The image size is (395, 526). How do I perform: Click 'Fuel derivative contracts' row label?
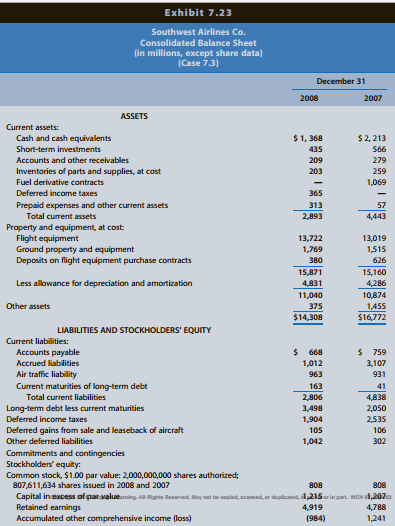click(60, 182)
